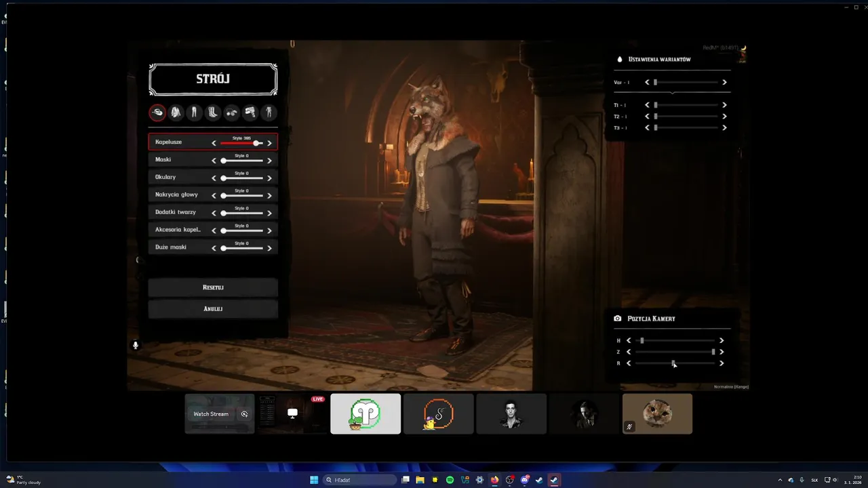Click the Watch Stream button
Image resolution: width=868 pixels, height=488 pixels.
(x=211, y=414)
